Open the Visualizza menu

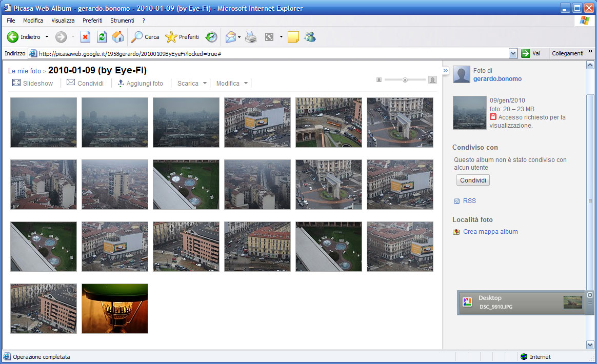tap(63, 21)
